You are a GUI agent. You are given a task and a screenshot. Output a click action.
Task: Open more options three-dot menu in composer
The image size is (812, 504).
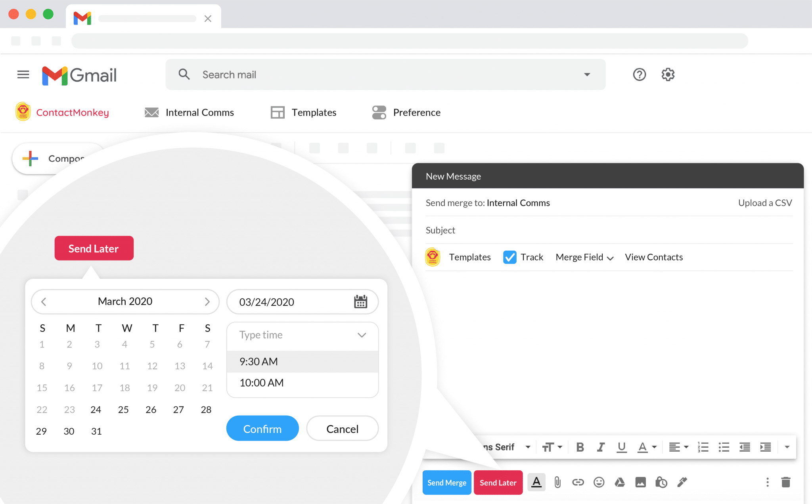768,482
